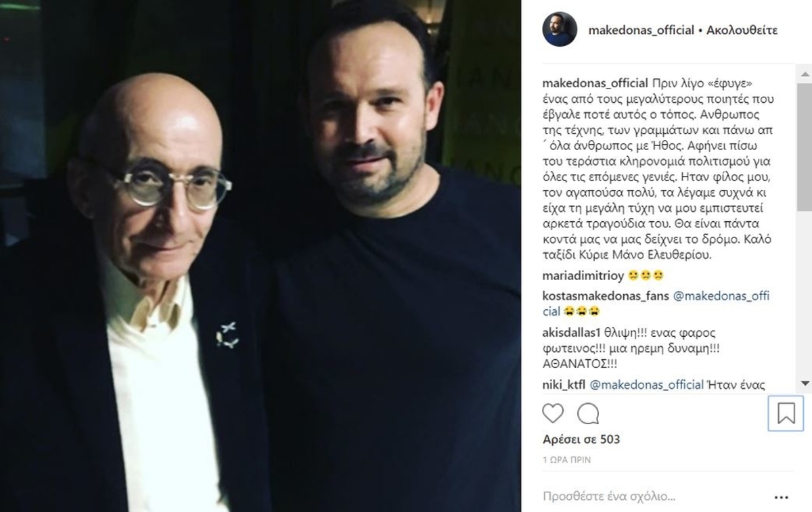The image size is (812, 512).
Task: Save the post with the bookmark icon
Action: [x=786, y=413]
